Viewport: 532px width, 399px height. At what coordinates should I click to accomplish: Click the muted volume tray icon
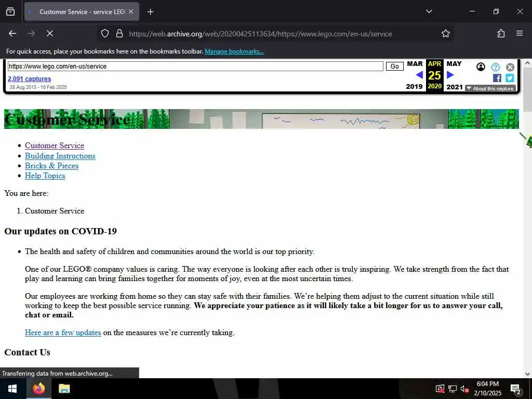point(464,389)
